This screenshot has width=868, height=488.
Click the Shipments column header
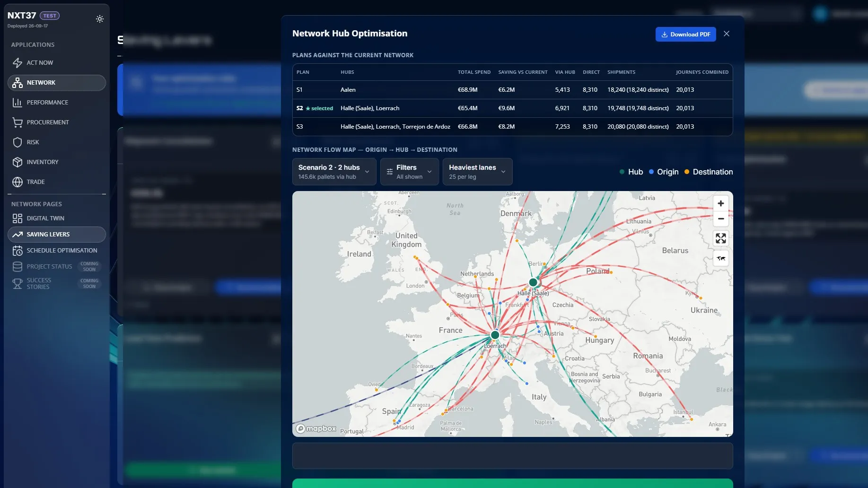(x=621, y=72)
